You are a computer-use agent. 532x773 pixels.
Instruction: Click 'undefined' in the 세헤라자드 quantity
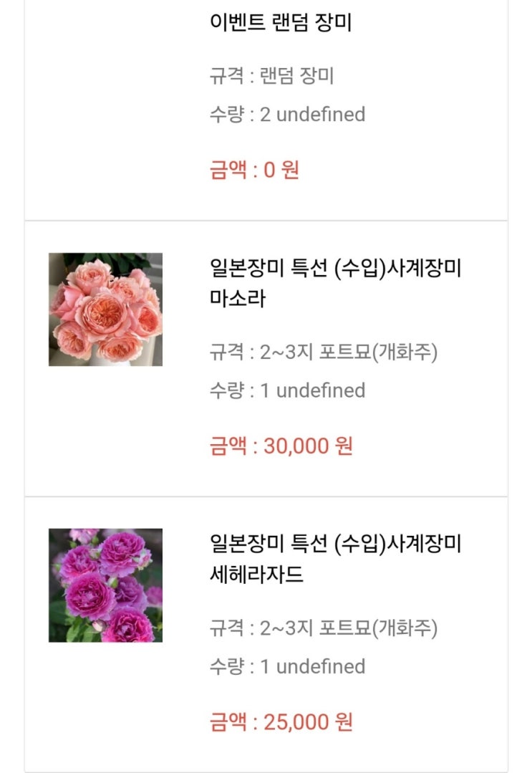(x=320, y=666)
